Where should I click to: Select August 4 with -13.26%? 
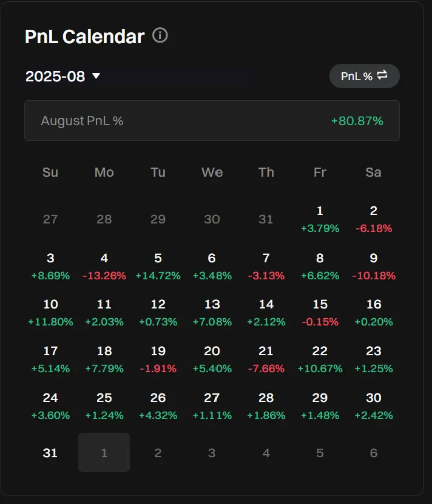(x=104, y=267)
